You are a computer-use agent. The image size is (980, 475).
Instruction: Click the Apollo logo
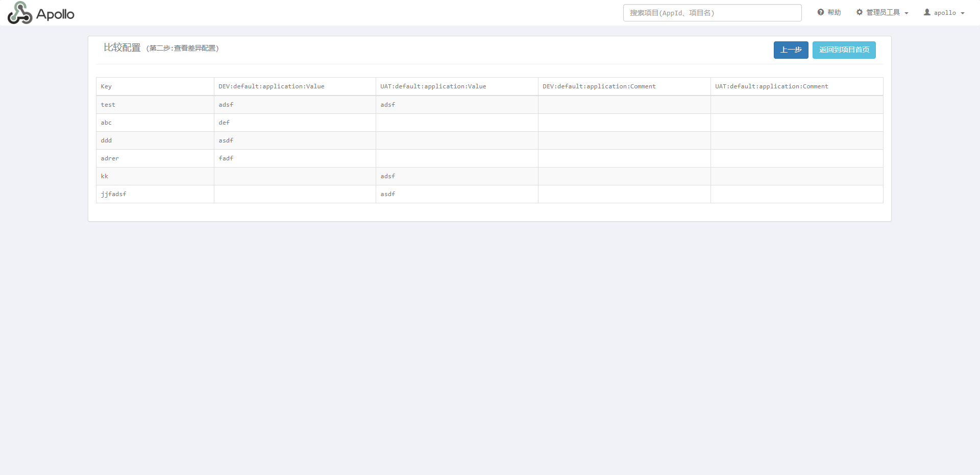tap(41, 13)
